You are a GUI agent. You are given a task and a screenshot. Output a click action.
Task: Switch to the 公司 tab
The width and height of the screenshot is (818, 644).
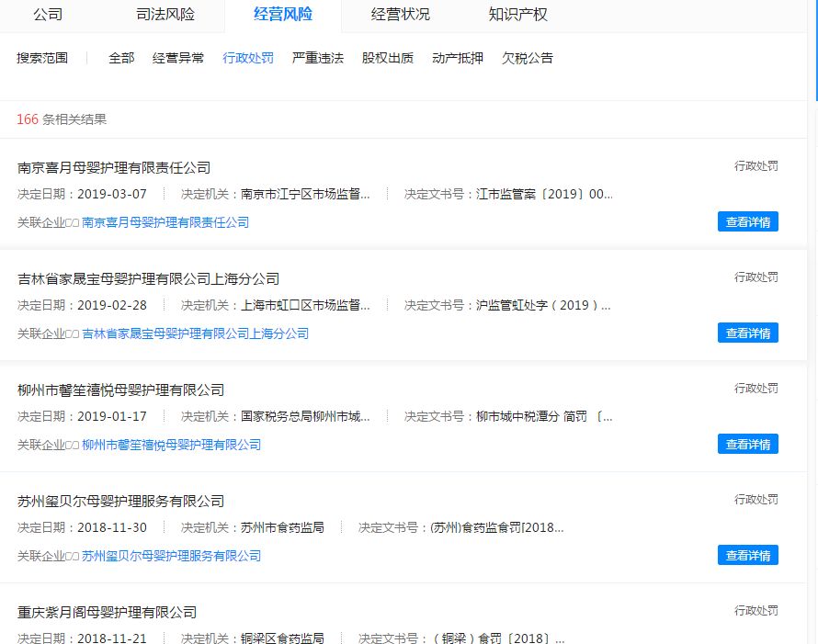47,16
